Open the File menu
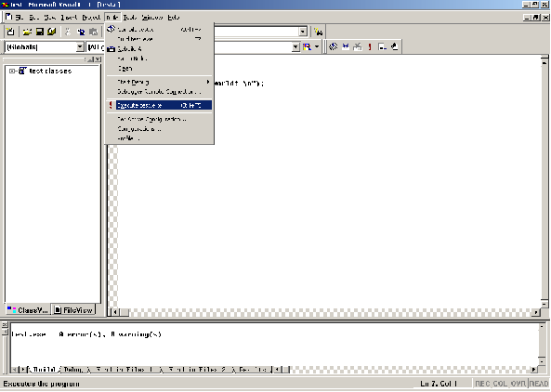551x392 pixels. (20, 17)
